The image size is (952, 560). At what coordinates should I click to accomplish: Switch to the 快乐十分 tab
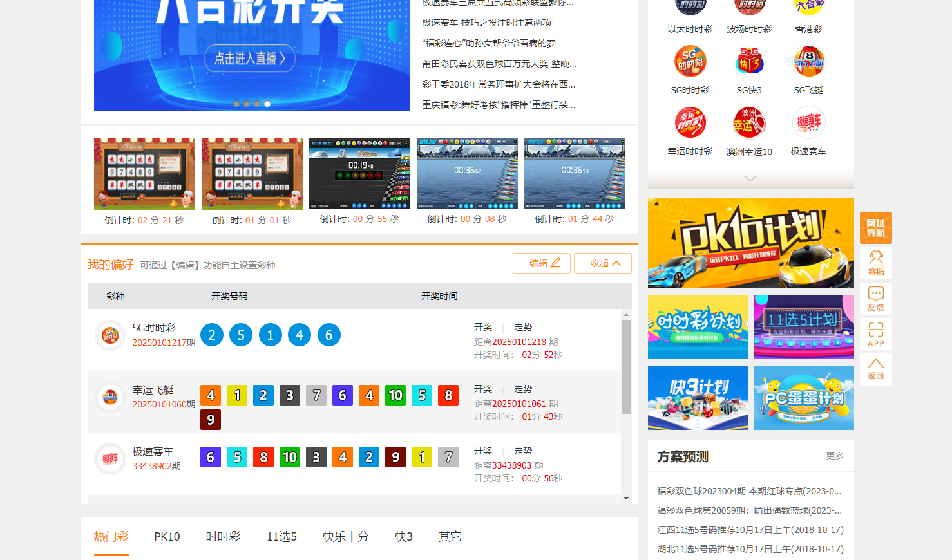[346, 536]
